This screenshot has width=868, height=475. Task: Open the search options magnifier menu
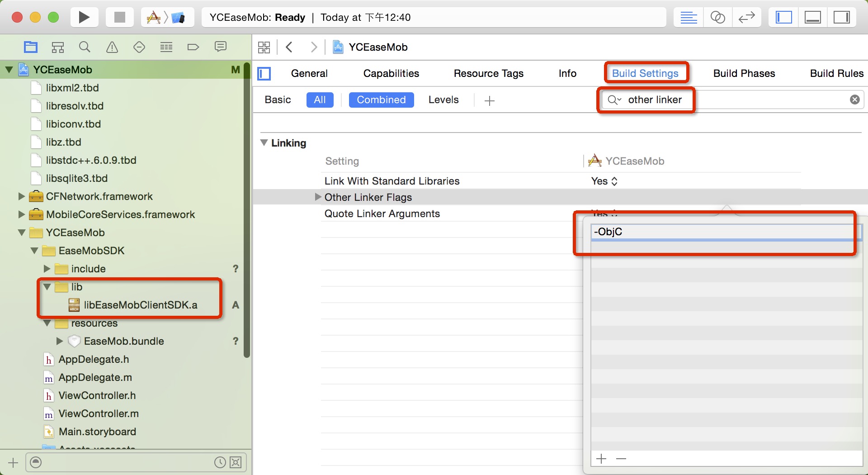[x=614, y=100]
